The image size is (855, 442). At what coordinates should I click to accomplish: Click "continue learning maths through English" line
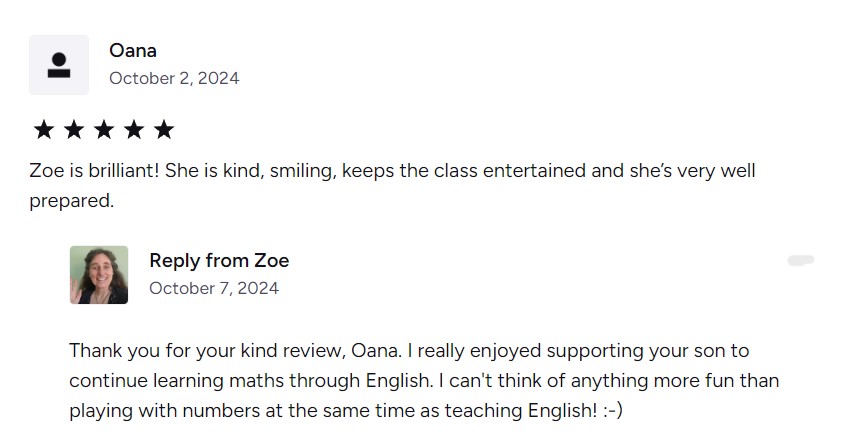pos(250,381)
